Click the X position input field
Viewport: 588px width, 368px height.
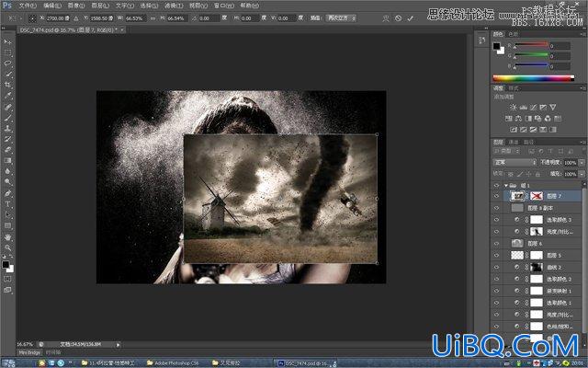pos(58,18)
